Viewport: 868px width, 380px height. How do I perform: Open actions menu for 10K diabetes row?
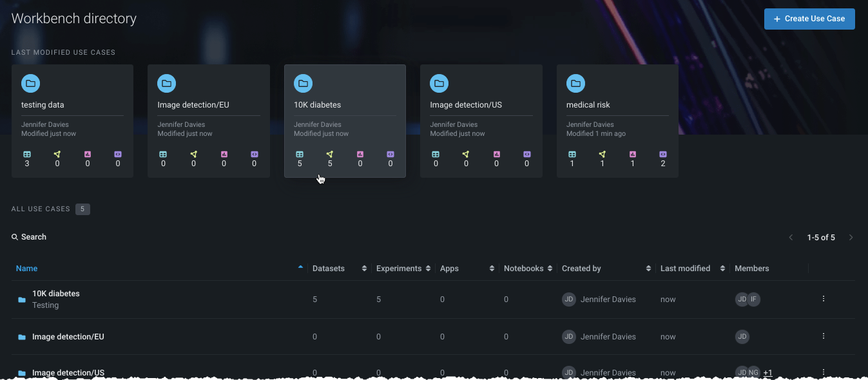pyautogui.click(x=823, y=299)
